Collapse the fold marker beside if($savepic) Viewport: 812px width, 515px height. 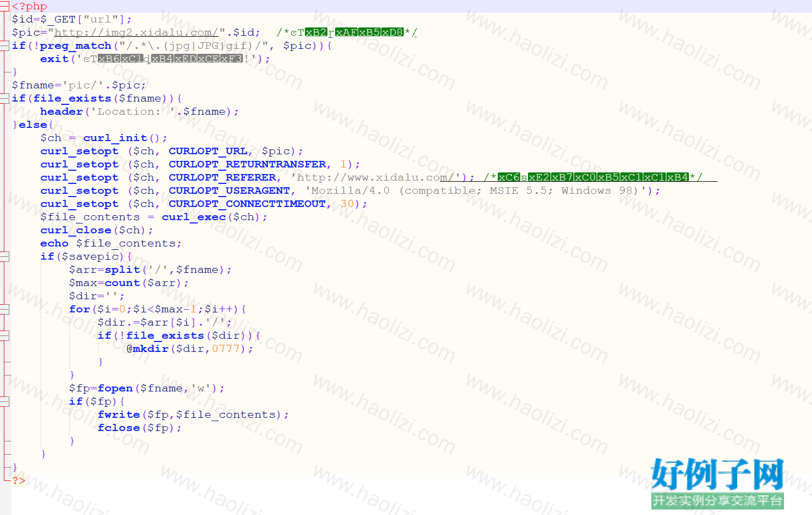(4, 256)
